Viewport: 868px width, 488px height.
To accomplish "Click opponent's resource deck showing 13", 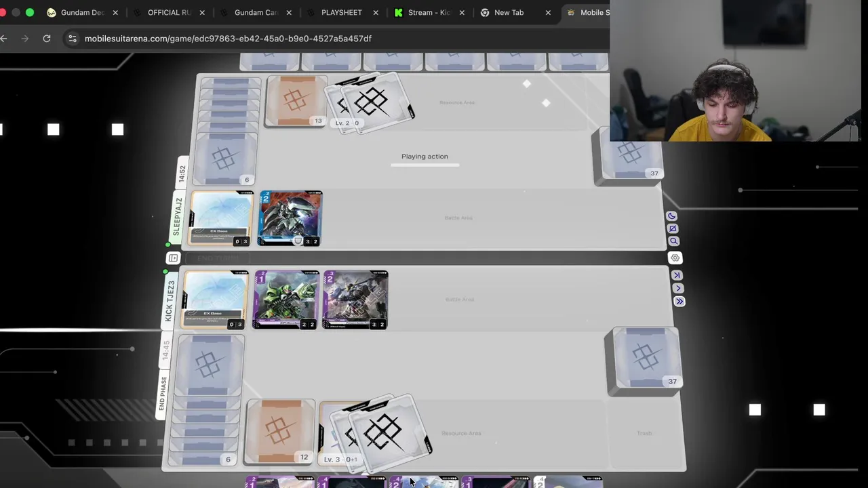I will click(x=296, y=102).
